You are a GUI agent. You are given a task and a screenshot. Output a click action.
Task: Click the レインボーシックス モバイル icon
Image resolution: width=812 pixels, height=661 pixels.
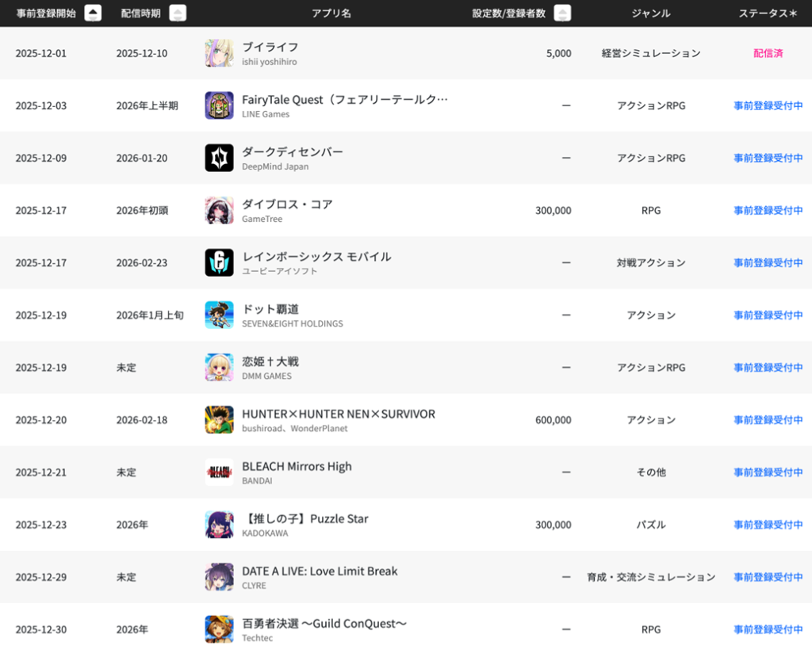219,262
